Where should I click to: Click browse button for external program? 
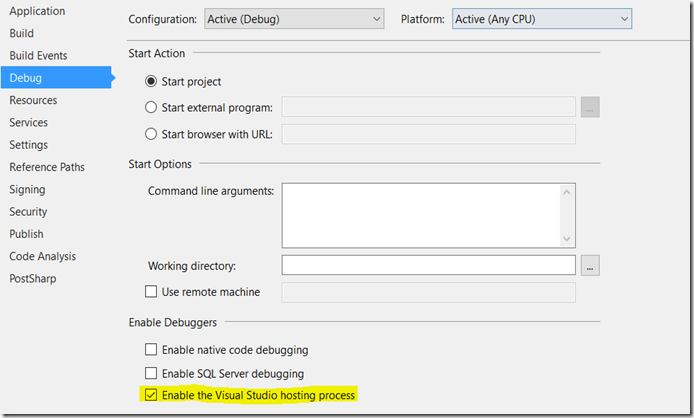tap(590, 107)
